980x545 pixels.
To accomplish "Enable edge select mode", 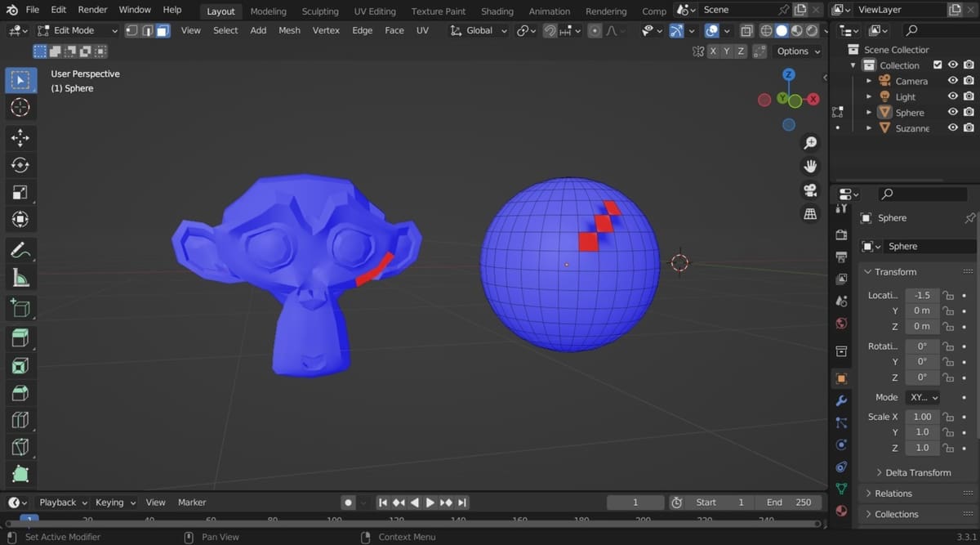I will click(147, 30).
